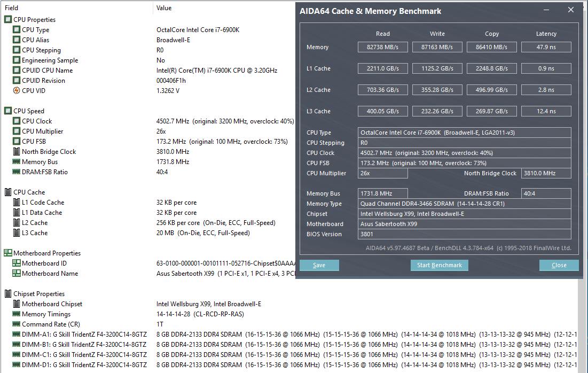The width and height of the screenshot is (588, 373).
Task: Click the Memory Timings row icon
Action: click(17, 314)
